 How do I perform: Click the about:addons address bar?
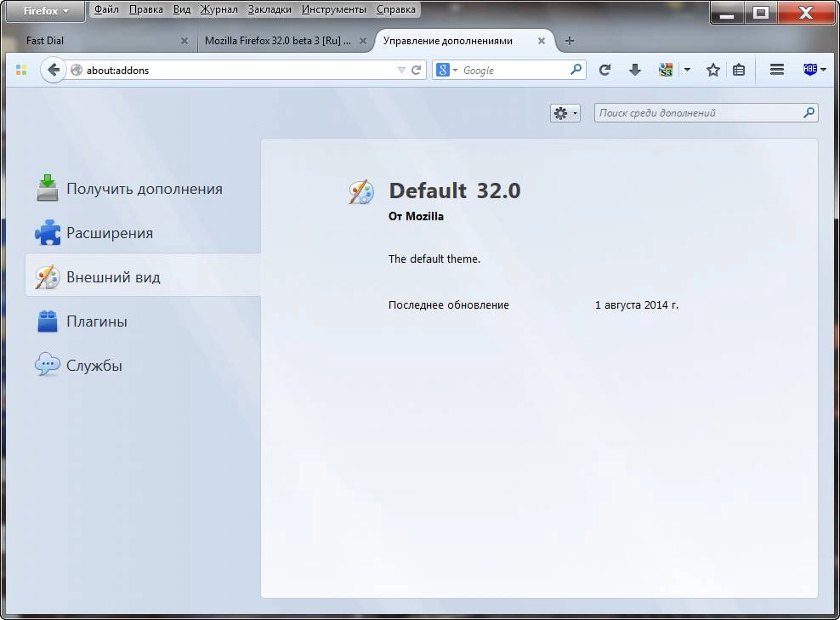click(x=241, y=71)
